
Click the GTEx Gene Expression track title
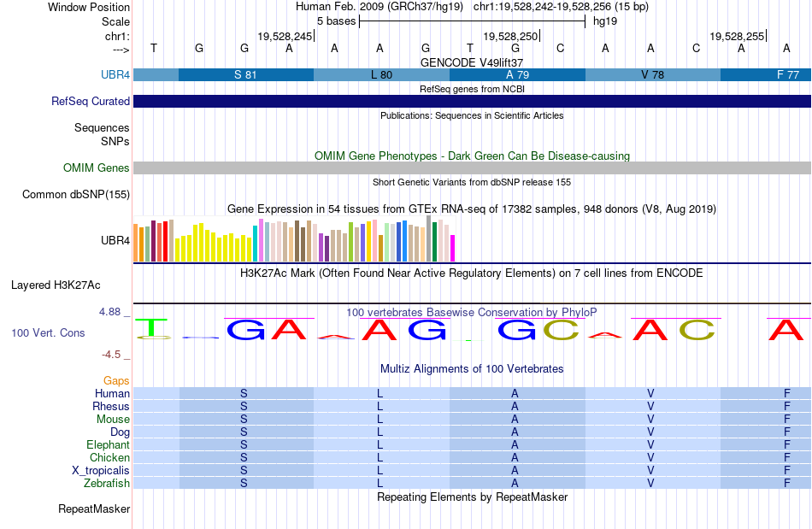pos(472,209)
